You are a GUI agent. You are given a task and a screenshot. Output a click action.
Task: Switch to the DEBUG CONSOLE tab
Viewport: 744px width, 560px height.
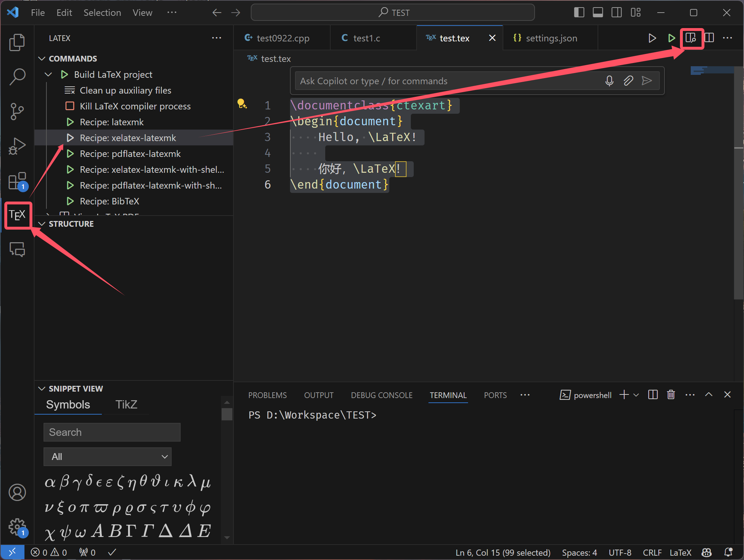pos(382,395)
